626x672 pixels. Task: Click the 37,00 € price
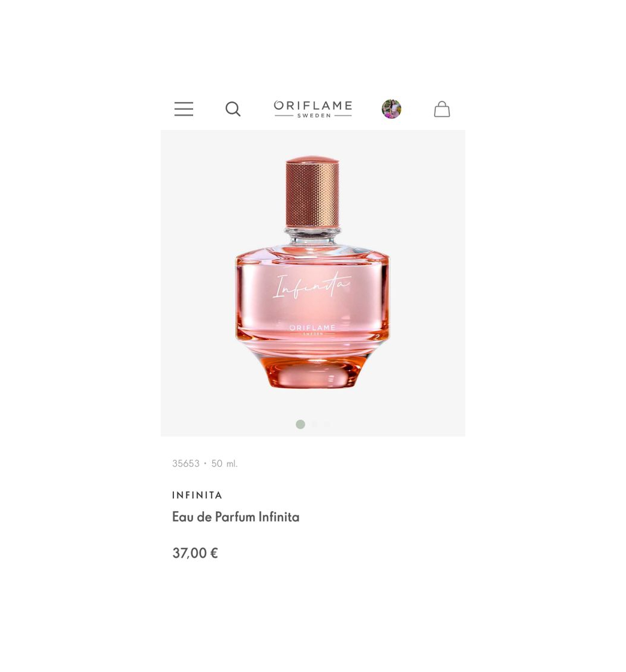tap(195, 553)
